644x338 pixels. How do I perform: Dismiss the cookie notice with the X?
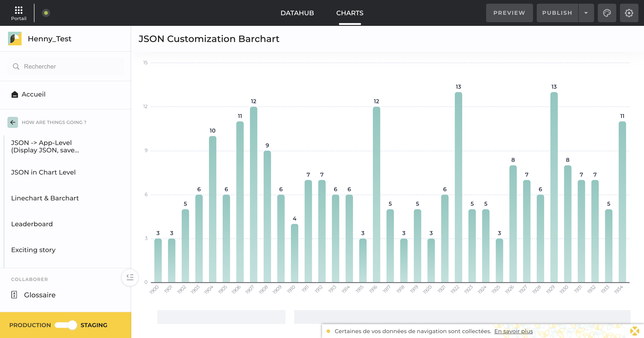tap(635, 331)
